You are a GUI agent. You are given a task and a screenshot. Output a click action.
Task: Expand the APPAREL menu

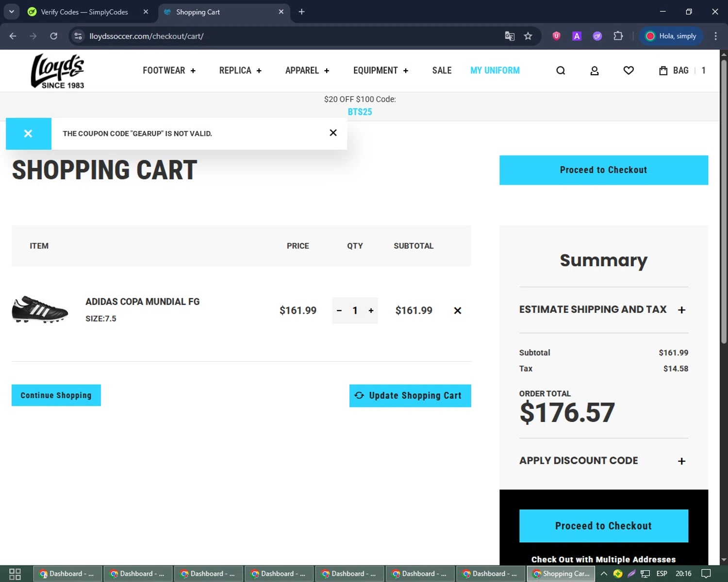[x=307, y=71]
